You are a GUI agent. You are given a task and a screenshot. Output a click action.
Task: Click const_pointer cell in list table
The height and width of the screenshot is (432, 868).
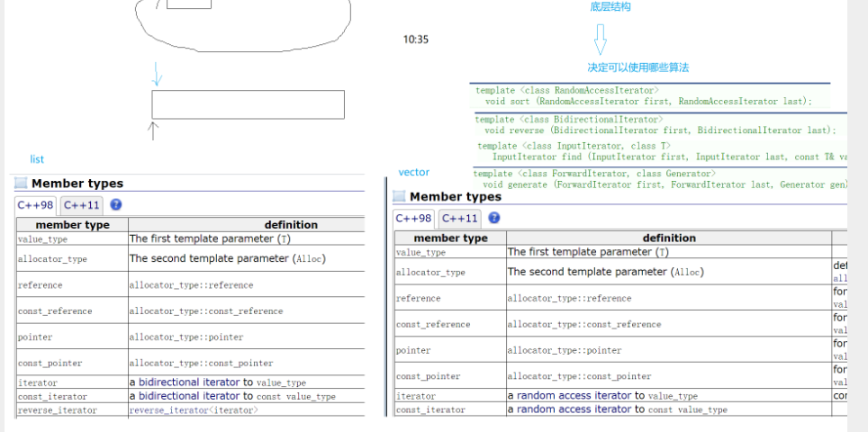tap(73, 363)
